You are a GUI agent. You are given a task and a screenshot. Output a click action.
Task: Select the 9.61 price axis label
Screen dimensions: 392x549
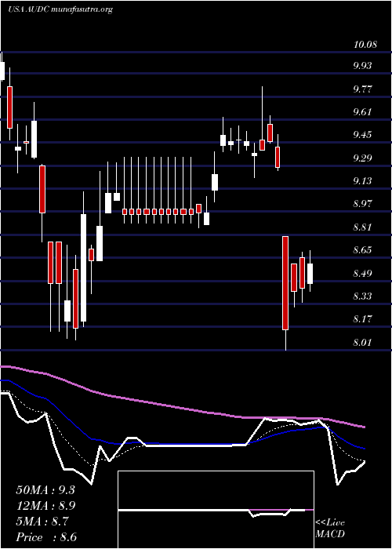click(x=363, y=112)
